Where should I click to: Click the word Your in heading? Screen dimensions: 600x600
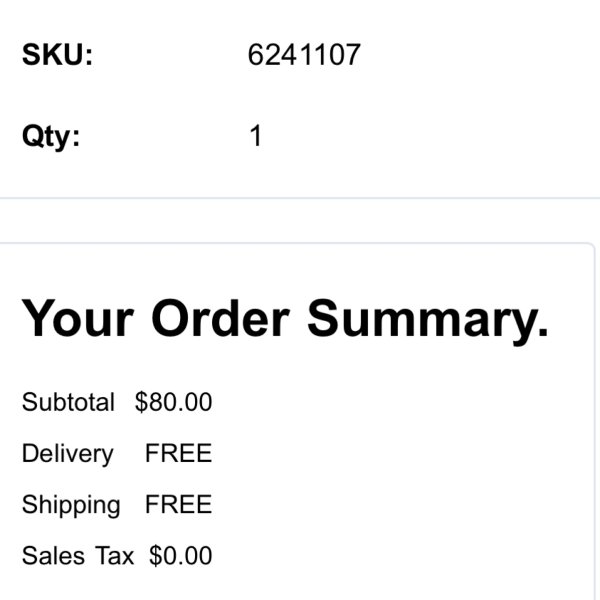[x=78, y=318]
